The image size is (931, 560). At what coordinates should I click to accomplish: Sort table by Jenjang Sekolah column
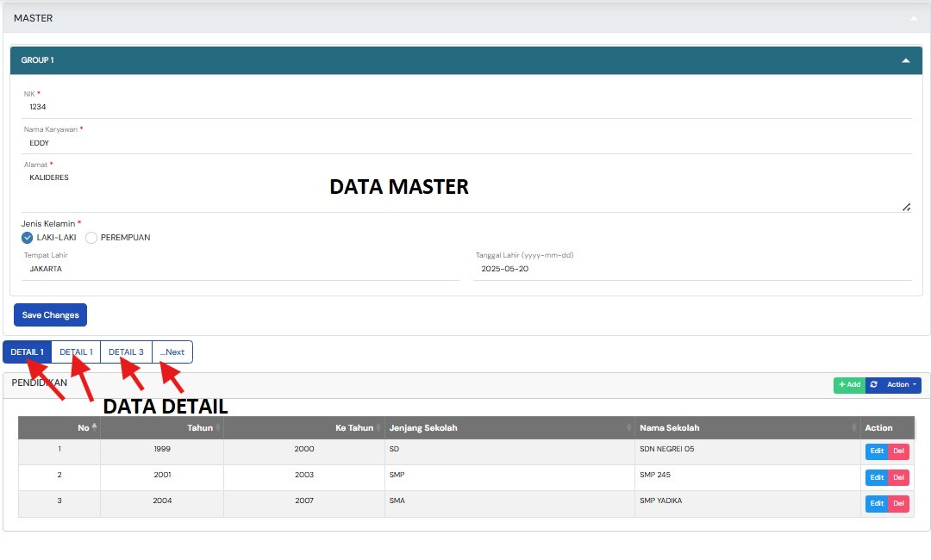coord(509,427)
